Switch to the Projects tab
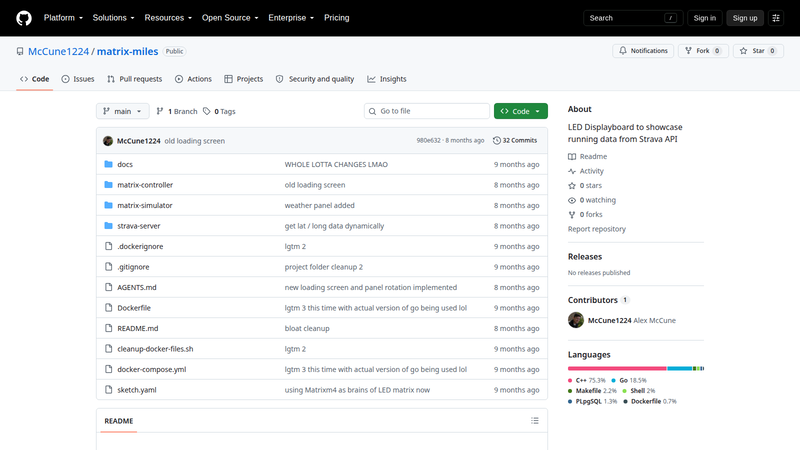800x450 pixels. point(244,79)
